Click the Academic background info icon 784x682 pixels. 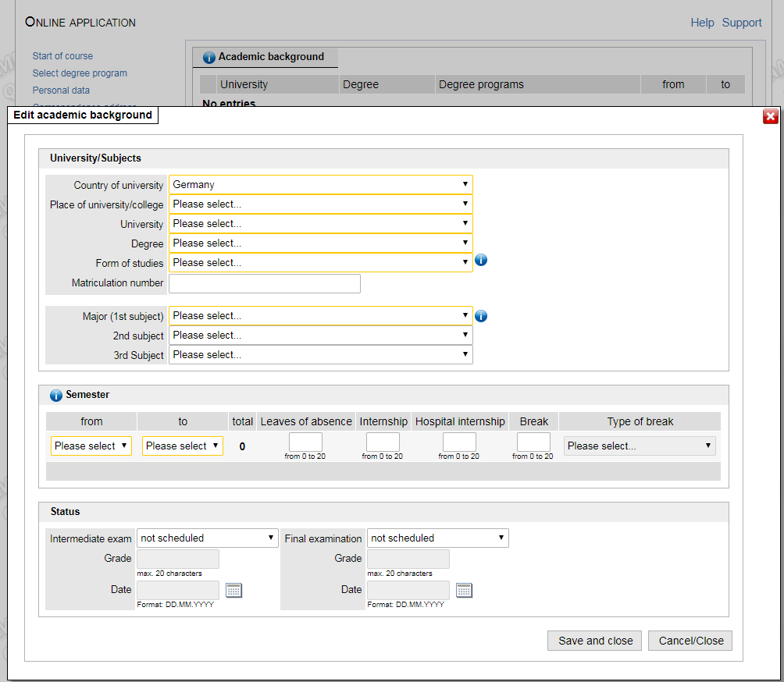(209, 58)
